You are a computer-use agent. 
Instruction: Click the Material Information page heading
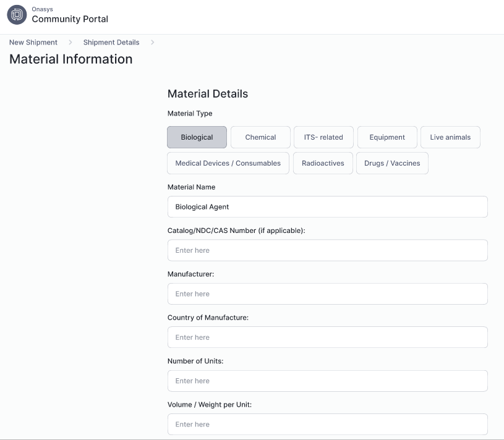click(70, 59)
